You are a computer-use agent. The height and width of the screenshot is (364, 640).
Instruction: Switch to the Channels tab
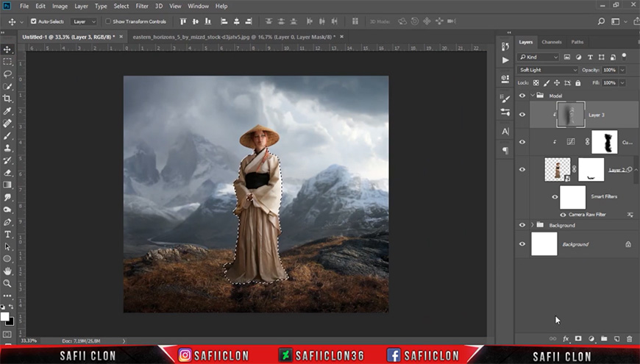tap(552, 42)
